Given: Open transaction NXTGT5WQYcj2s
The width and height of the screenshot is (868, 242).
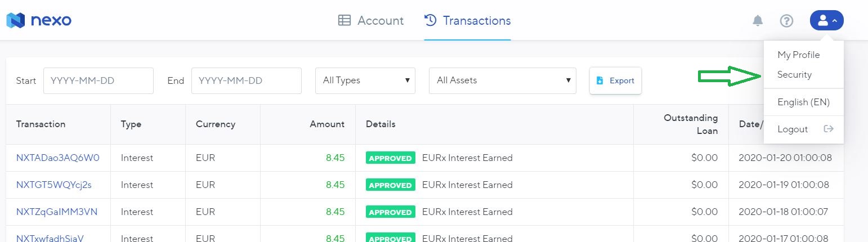Looking at the screenshot, I should tap(54, 185).
